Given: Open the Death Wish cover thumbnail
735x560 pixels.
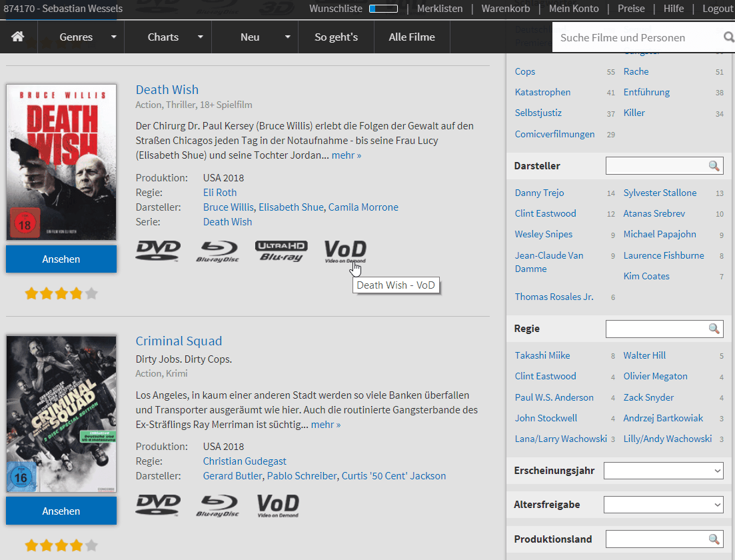Looking at the screenshot, I should click(61, 162).
